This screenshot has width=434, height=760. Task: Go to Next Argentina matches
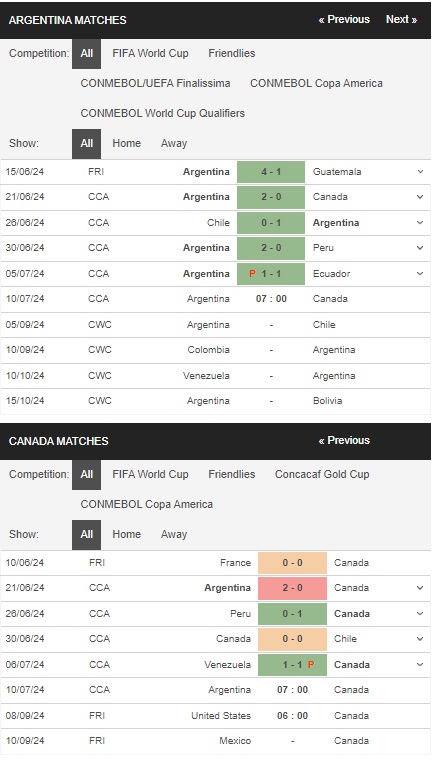tap(402, 19)
